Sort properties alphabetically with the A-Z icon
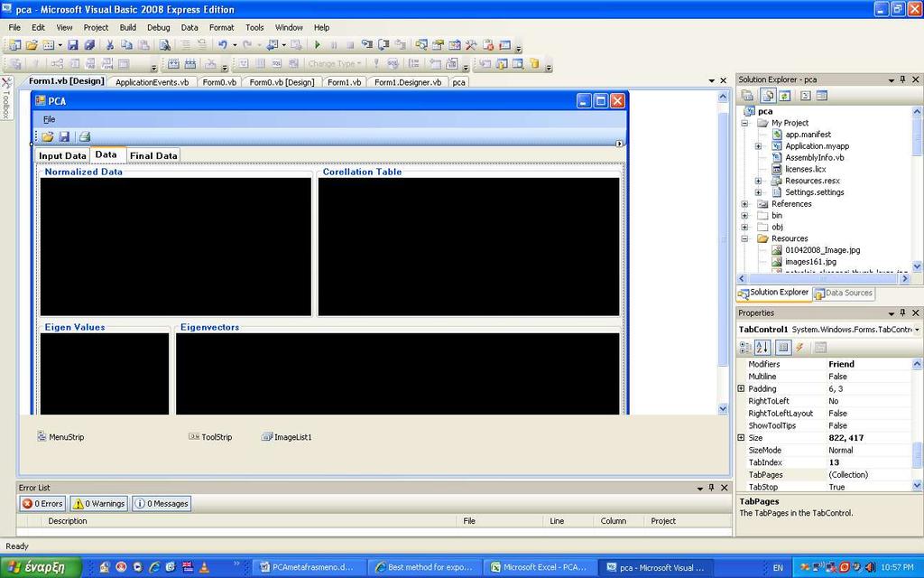Viewport: 924px width, 578px height. pos(762,348)
